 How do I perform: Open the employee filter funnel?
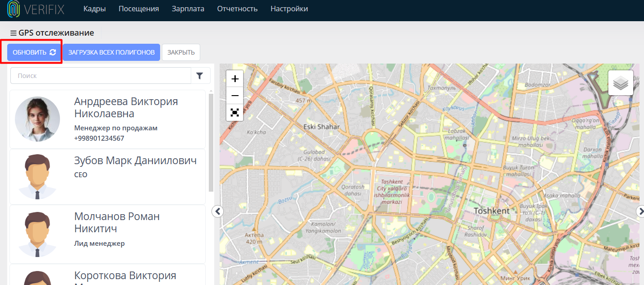point(201,76)
